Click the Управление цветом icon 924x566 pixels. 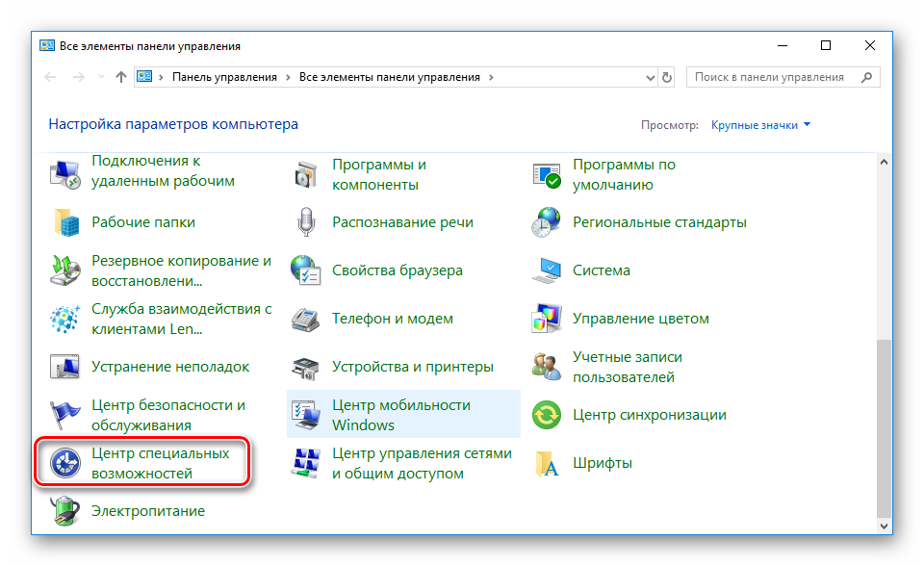(547, 319)
